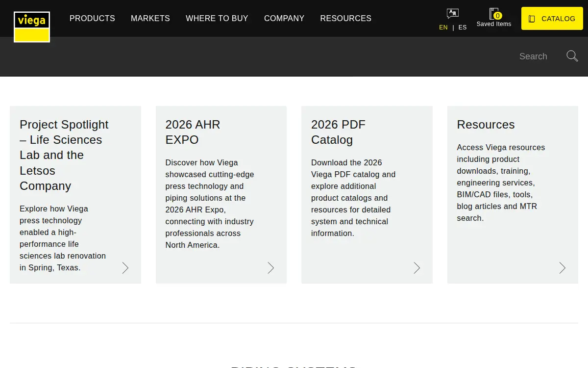Open 2026 AHR EXPO card arrow
The height and width of the screenshot is (368, 588).
coord(271,267)
